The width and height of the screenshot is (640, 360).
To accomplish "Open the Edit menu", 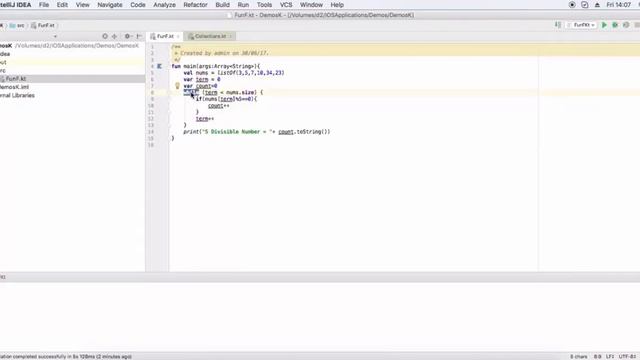I will tap(62, 5).
